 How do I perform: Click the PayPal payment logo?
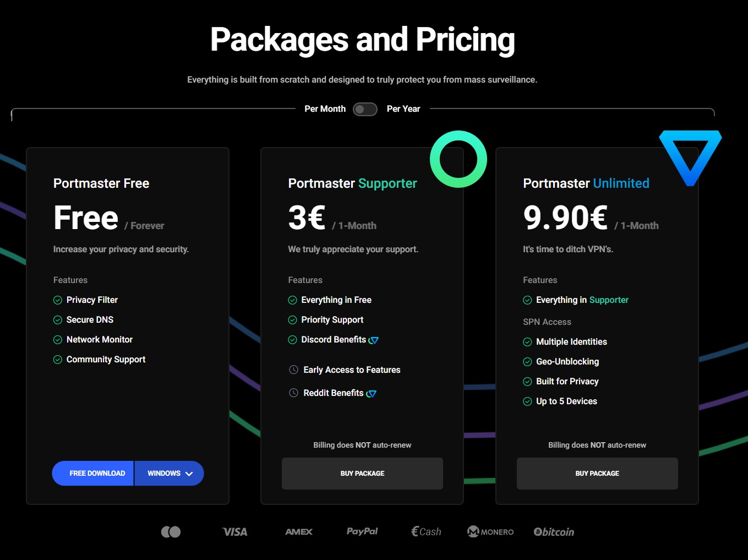click(x=362, y=531)
